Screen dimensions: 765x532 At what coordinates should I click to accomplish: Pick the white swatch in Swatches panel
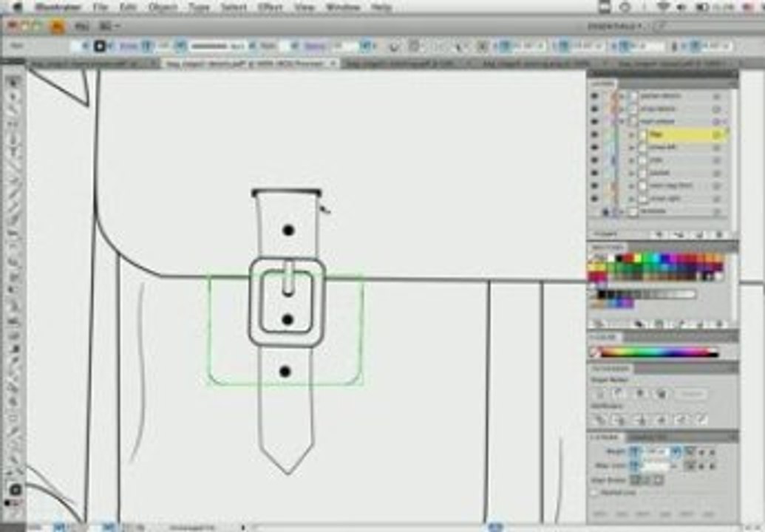point(611,257)
